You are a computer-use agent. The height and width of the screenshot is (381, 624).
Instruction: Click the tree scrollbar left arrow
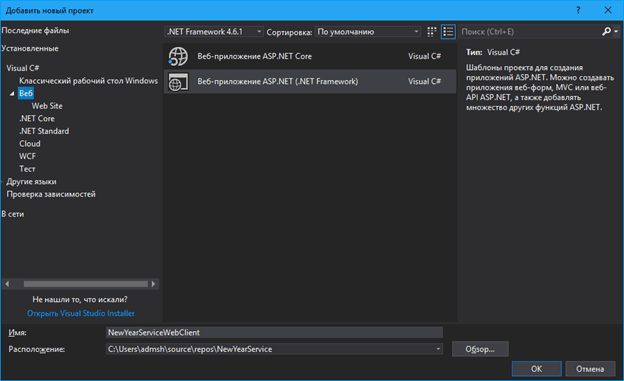7,284
